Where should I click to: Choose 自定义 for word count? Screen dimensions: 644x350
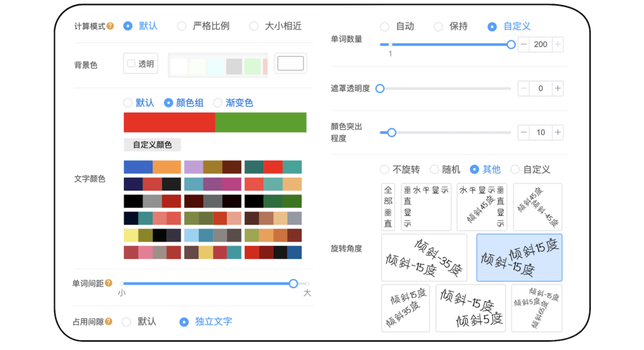point(492,27)
